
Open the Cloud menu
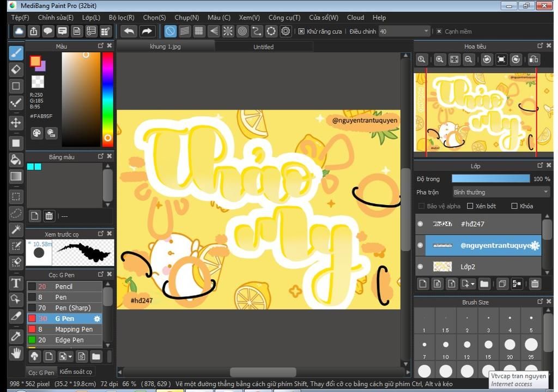click(355, 17)
